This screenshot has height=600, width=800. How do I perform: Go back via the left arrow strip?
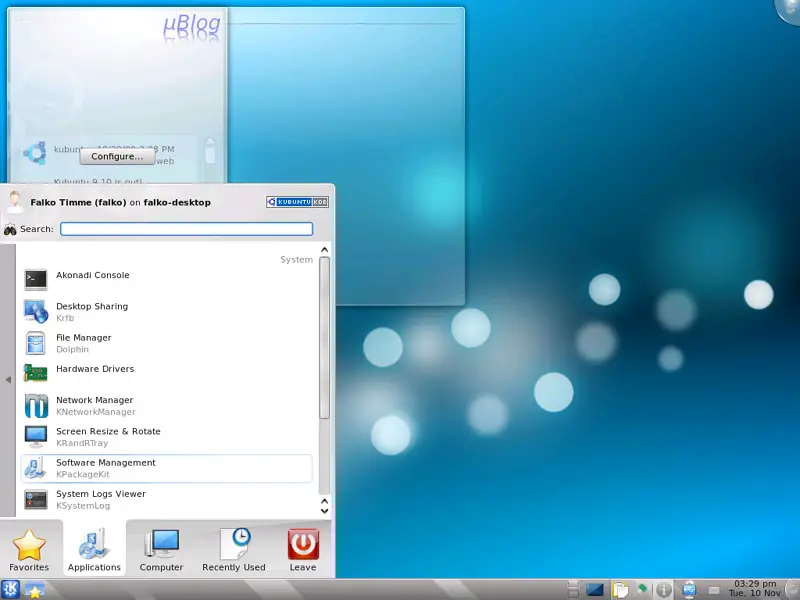pyautogui.click(x=8, y=380)
